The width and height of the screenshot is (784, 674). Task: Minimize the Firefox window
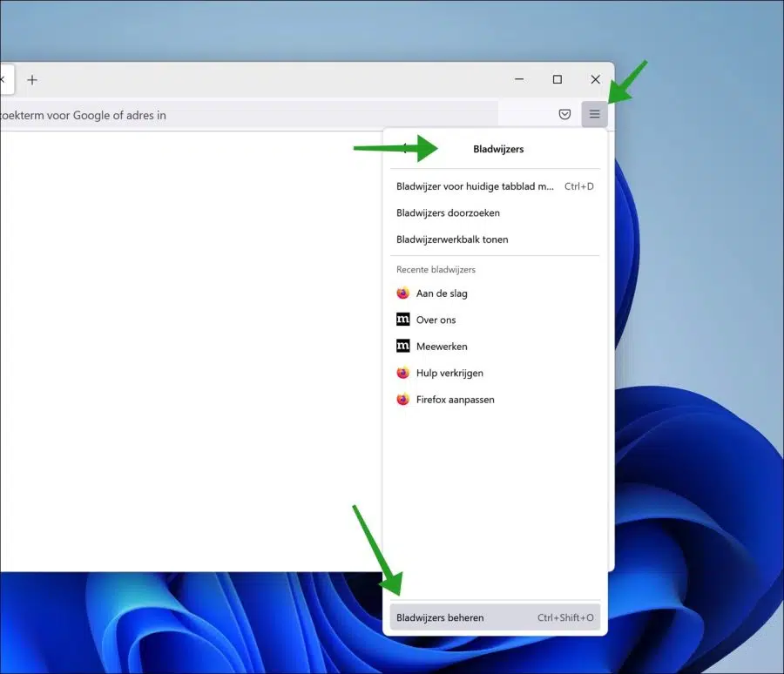pos(519,79)
